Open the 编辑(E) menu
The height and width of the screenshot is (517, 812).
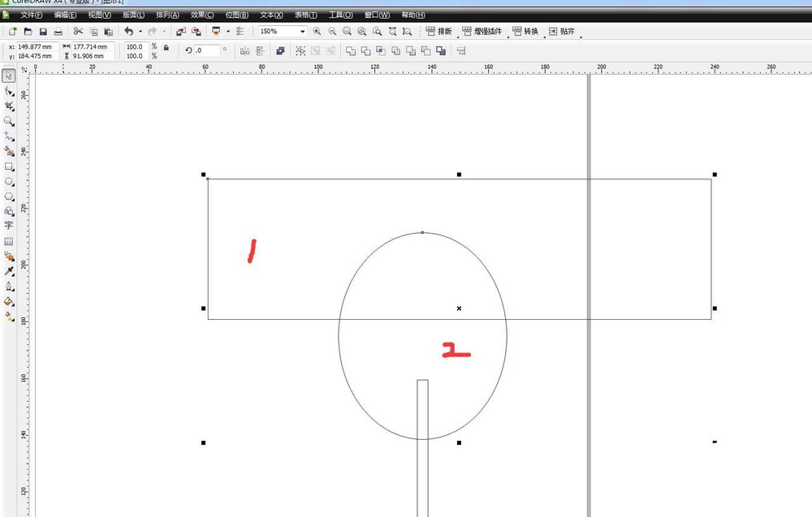click(x=65, y=15)
